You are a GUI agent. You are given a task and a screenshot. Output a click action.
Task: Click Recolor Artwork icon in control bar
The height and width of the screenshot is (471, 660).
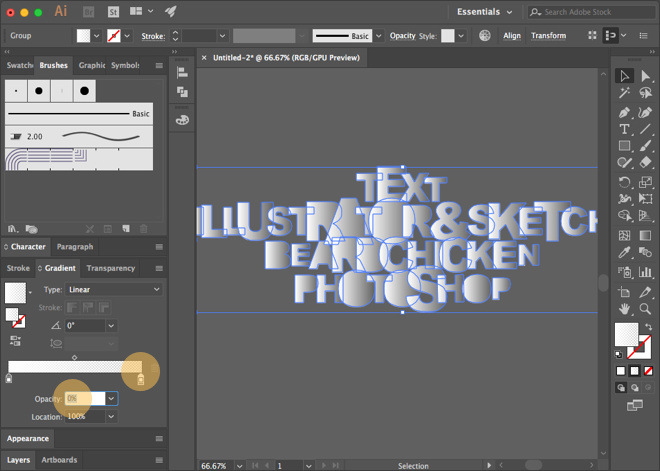(x=484, y=36)
